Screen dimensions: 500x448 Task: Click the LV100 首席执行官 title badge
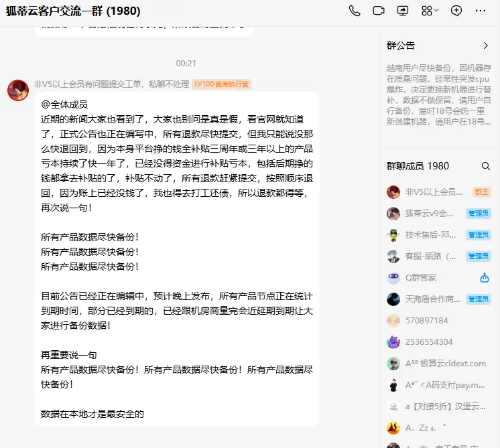point(221,84)
